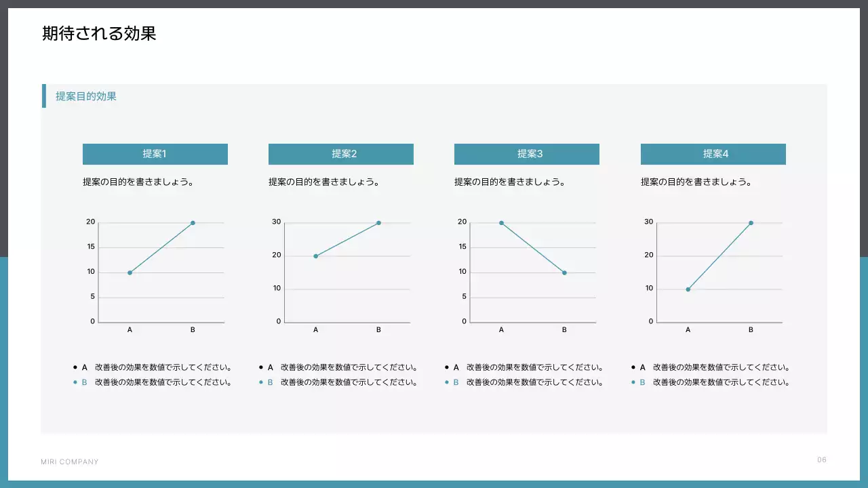This screenshot has height=488, width=868.
Task: Select data point B in the 提案4 chart
Action: [x=750, y=222]
